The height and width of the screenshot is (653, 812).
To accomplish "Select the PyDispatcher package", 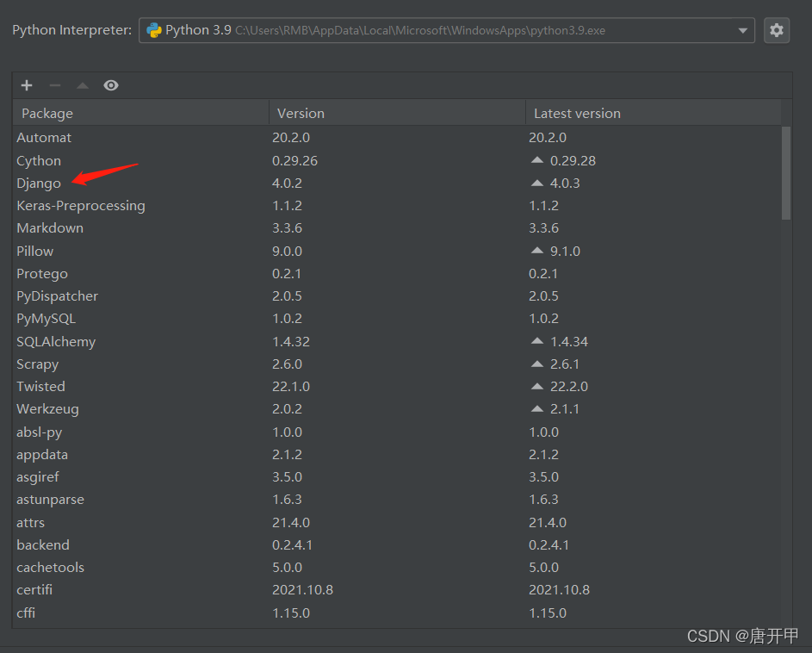I will point(57,296).
